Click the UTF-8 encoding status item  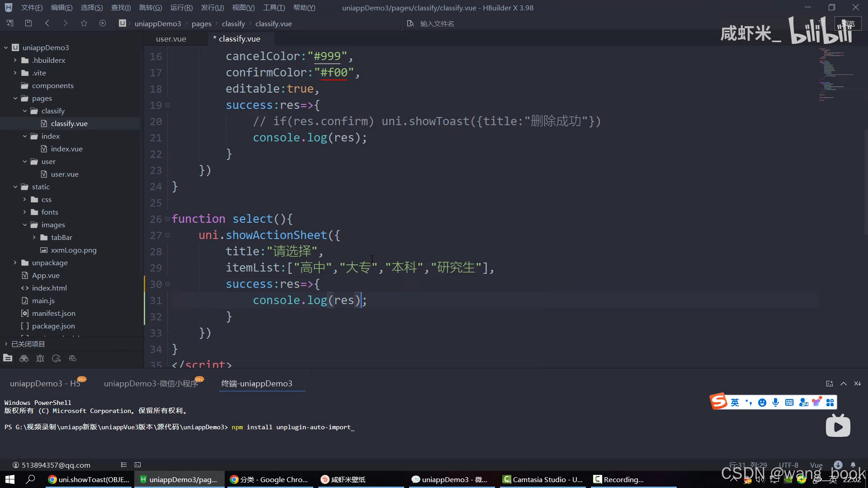tap(788, 465)
